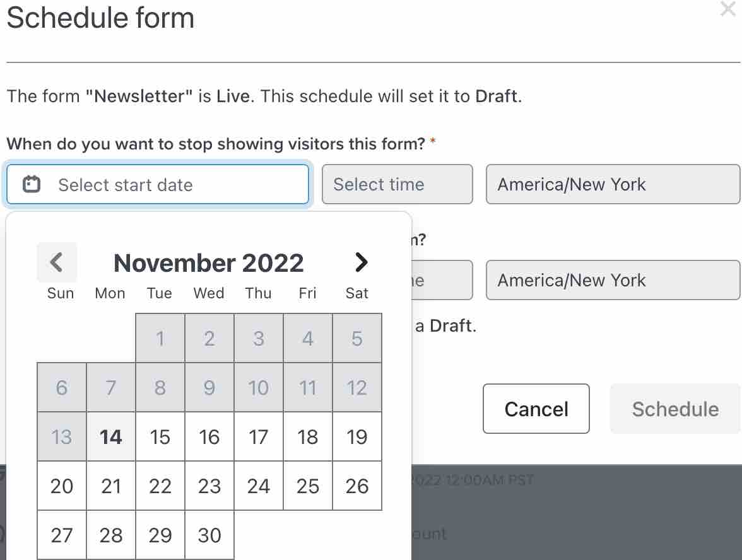Viewport: 742px width, 560px height.
Task: Pick November 8 in the second week
Action: tap(160, 388)
